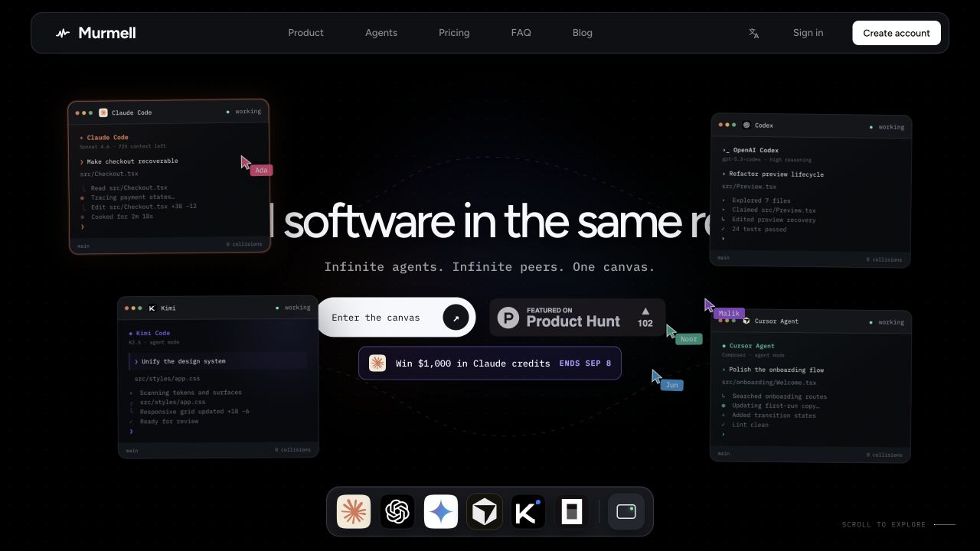Click Sign in link
This screenshot has height=551, width=980.
click(x=808, y=33)
